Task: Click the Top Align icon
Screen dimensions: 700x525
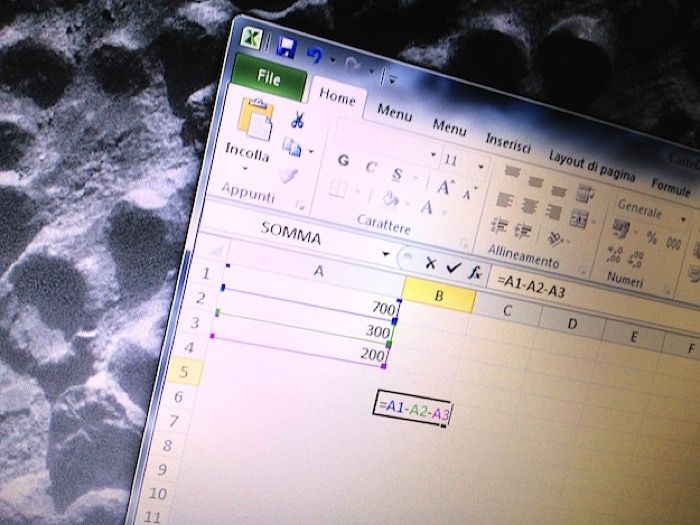Action: (512, 172)
